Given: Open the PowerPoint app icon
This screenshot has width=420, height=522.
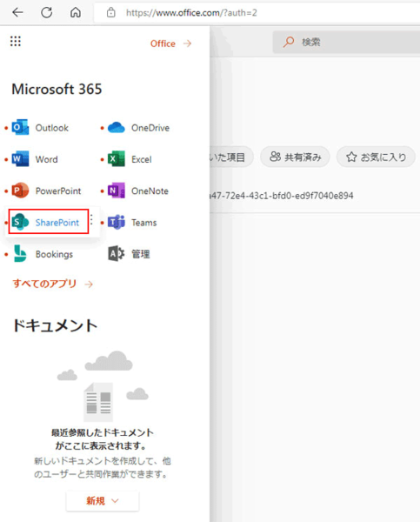Looking at the screenshot, I should point(20,191).
